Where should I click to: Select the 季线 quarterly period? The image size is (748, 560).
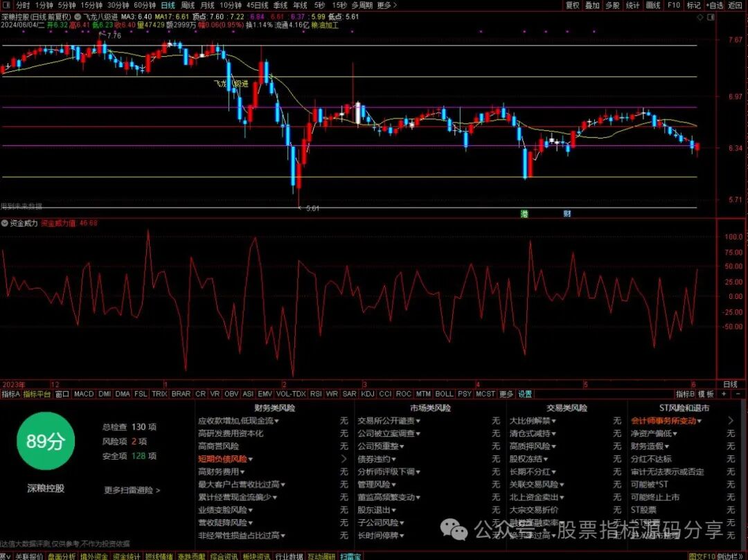click(x=280, y=6)
